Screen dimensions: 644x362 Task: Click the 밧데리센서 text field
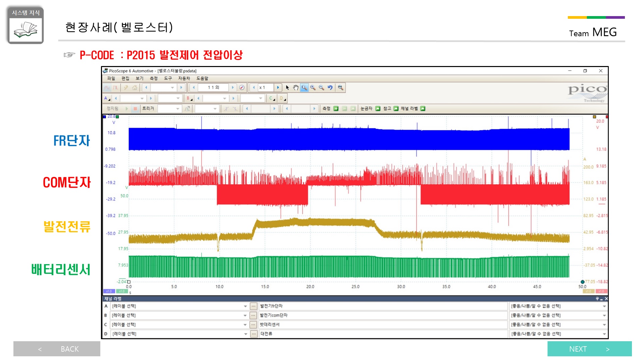coord(383,325)
